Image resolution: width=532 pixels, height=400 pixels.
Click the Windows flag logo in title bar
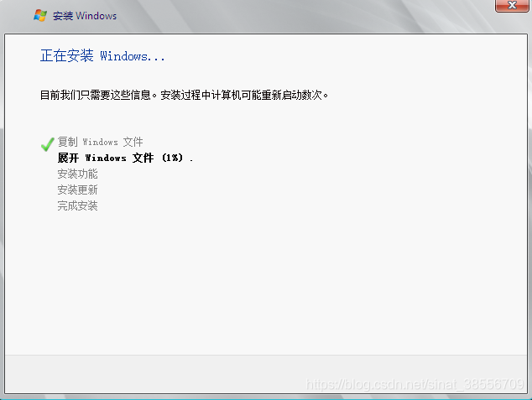(40, 16)
